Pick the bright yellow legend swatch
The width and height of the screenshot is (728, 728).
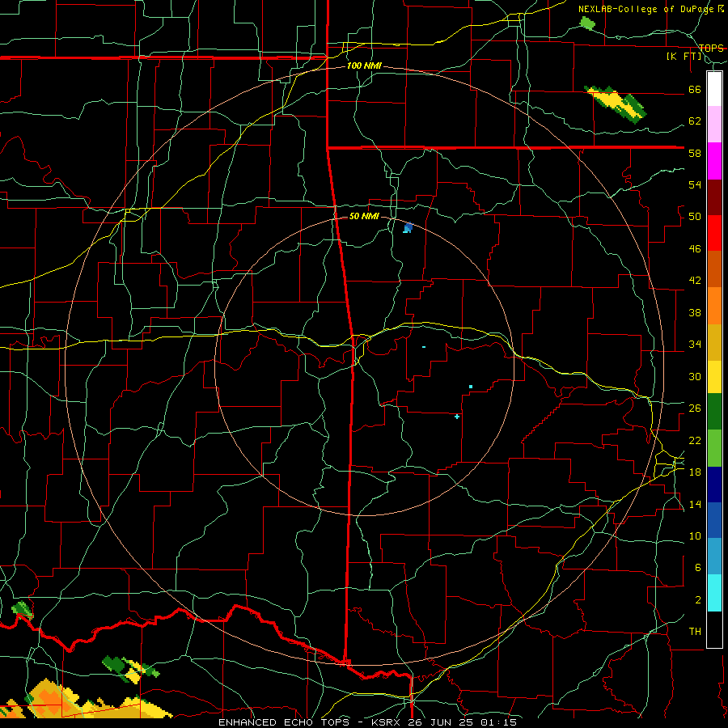(714, 376)
